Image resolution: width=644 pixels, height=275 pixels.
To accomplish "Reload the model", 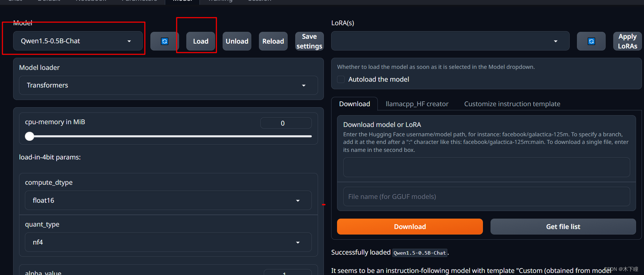I will [x=273, y=41].
